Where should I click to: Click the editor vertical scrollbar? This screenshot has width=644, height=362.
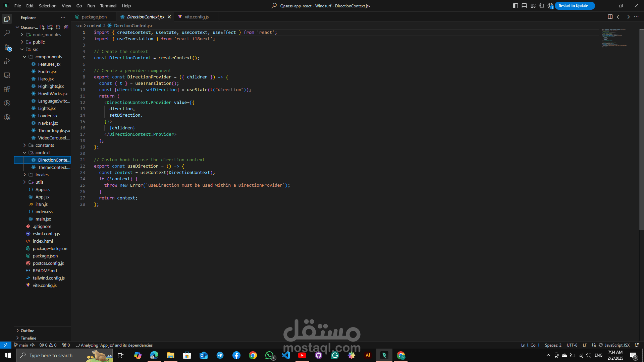(x=641, y=129)
